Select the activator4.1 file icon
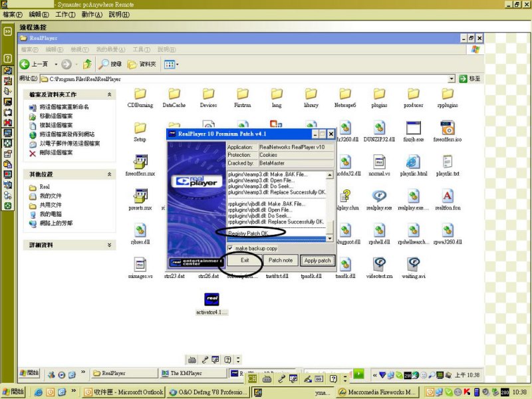The image size is (532, 399). pos(211,299)
